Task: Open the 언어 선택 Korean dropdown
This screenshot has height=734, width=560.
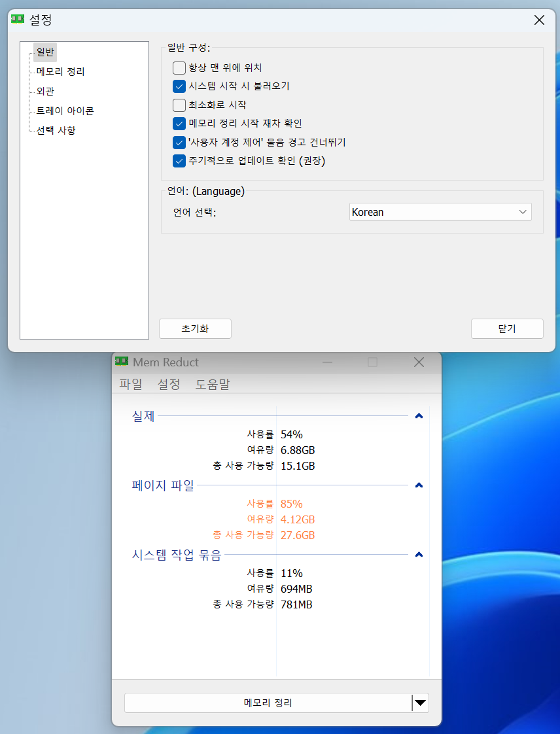Action: [x=440, y=212]
